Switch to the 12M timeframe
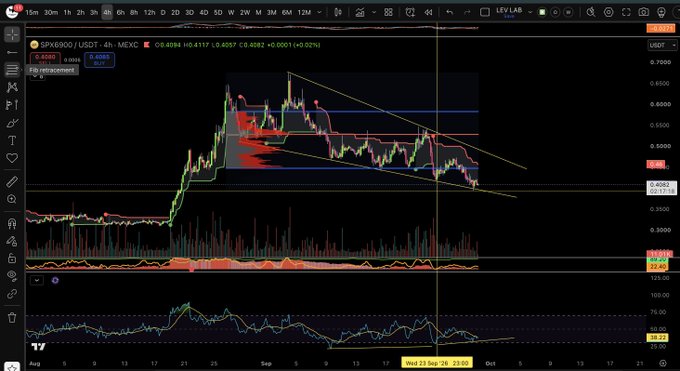This screenshot has width=680, height=371. coord(304,12)
